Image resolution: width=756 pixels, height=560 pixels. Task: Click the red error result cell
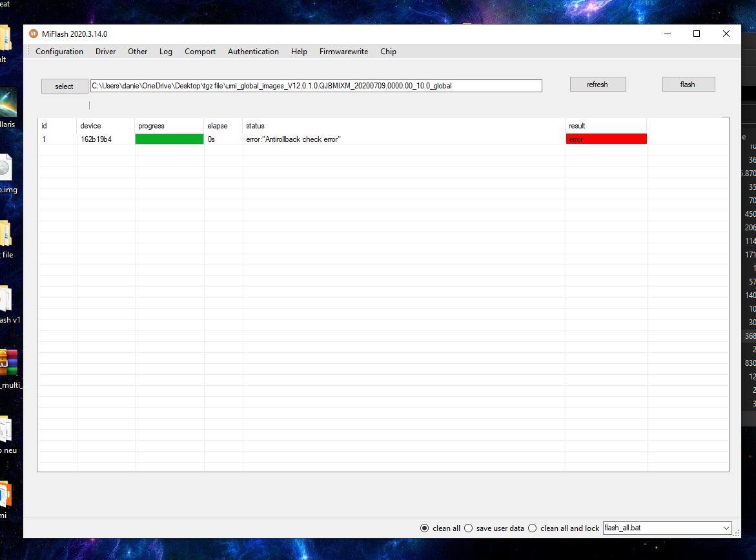[x=606, y=139]
